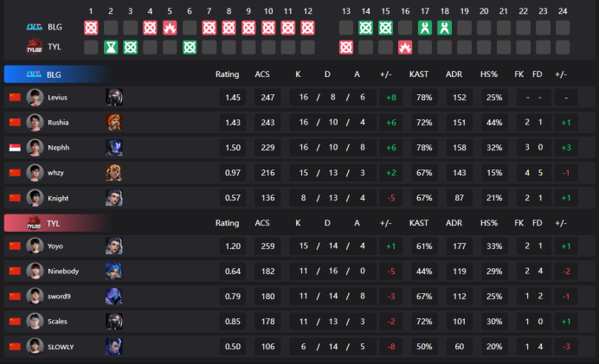
Task: Click Knight's player avatar
Action: point(35,198)
